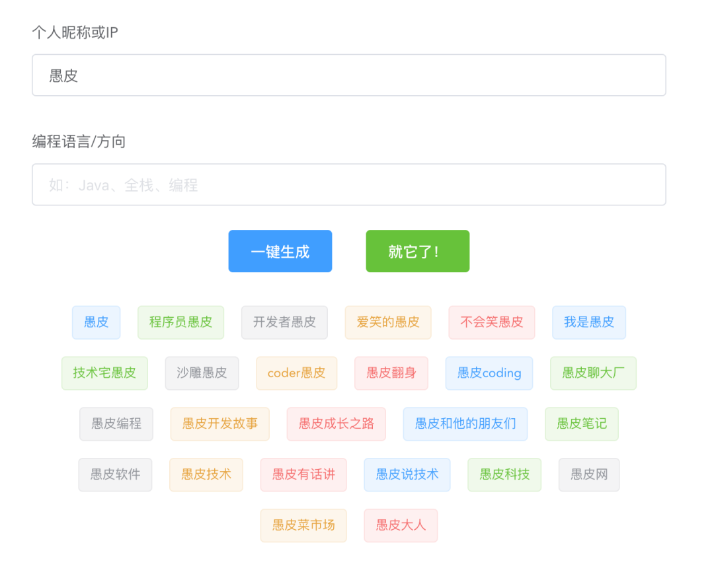Select the 技术宅愚皮 name tag
This screenshot has height=588, width=714.
(104, 373)
